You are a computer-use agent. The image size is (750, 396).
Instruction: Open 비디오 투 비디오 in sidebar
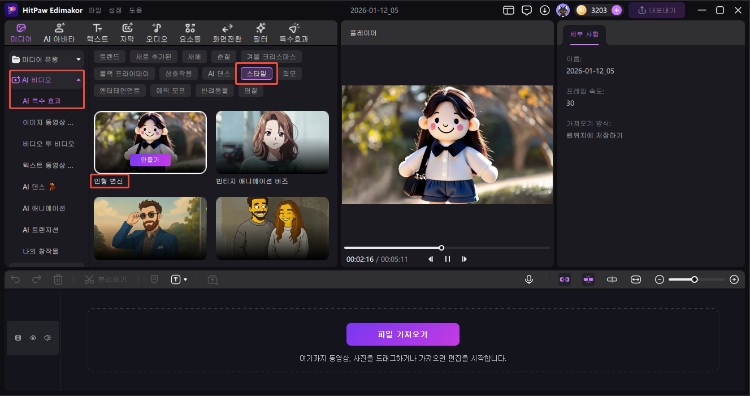(48, 143)
